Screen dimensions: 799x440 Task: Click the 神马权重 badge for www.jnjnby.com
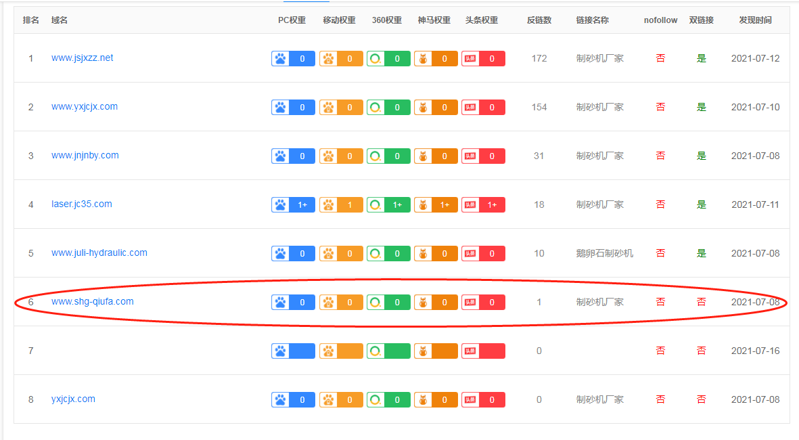point(436,156)
